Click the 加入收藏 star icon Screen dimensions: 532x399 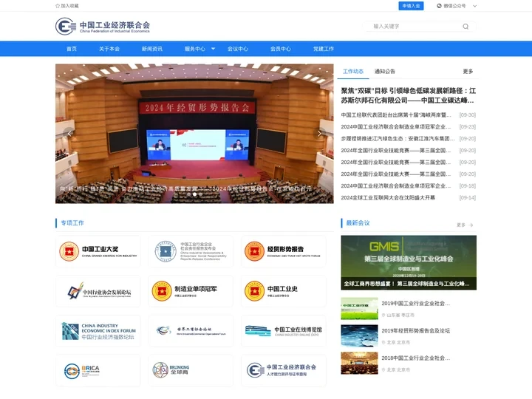click(x=58, y=6)
